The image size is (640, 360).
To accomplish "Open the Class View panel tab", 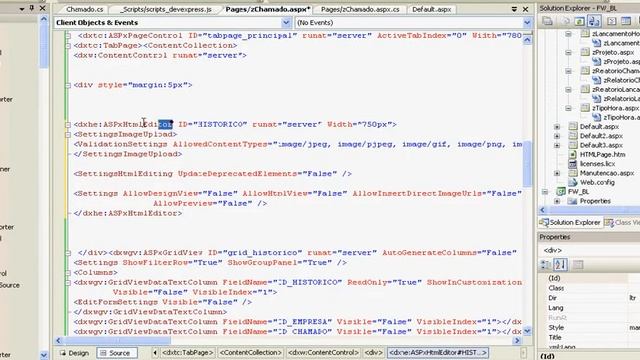I will (x=623, y=223).
